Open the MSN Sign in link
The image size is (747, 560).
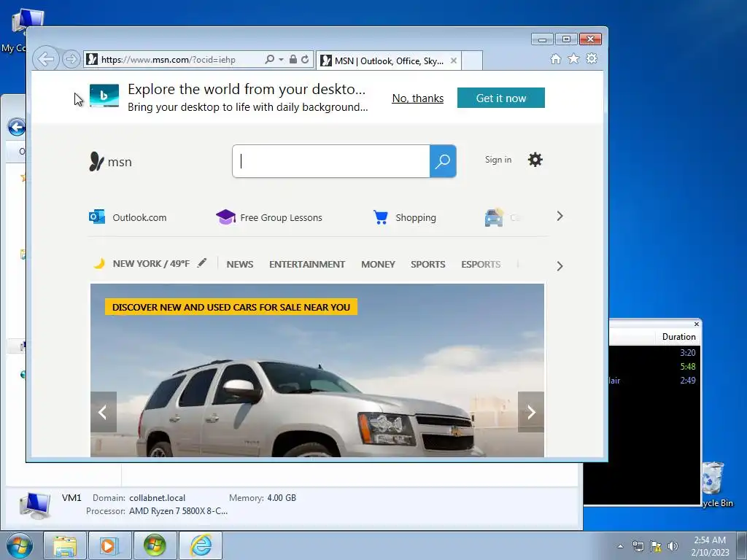click(x=498, y=160)
